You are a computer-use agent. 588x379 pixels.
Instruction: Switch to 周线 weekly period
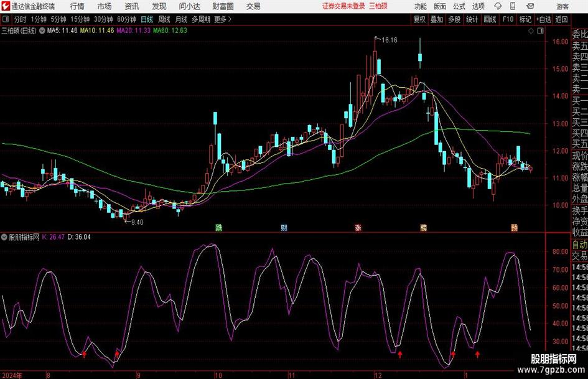coord(164,19)
